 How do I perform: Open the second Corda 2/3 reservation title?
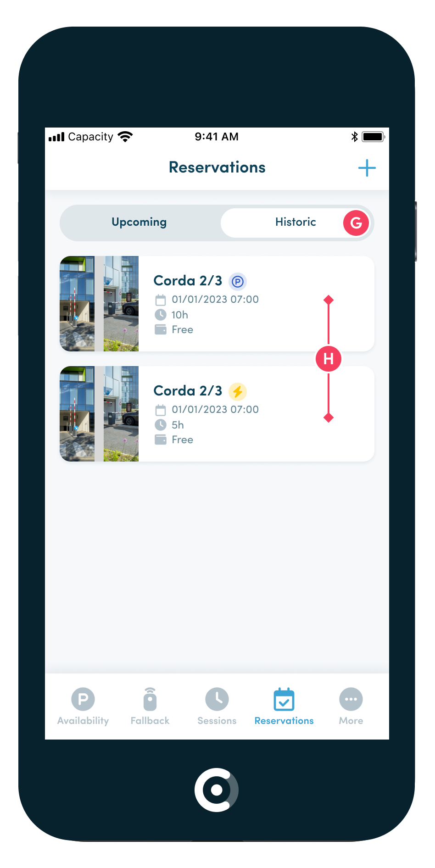pyautogui.click(x=188, y=390)
